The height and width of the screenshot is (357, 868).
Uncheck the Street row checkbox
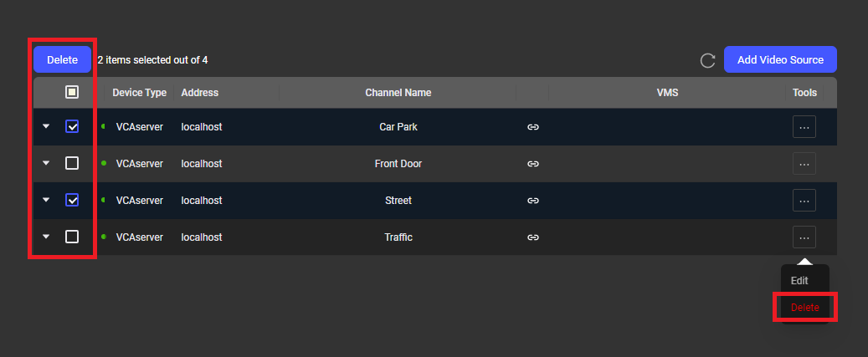(72, 201)
